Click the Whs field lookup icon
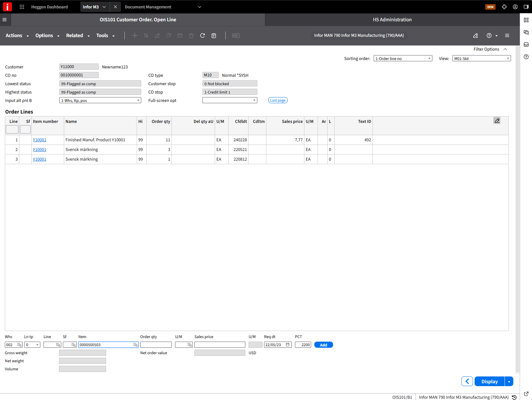The width and height of the screenshot is (532, 400). 19,345
